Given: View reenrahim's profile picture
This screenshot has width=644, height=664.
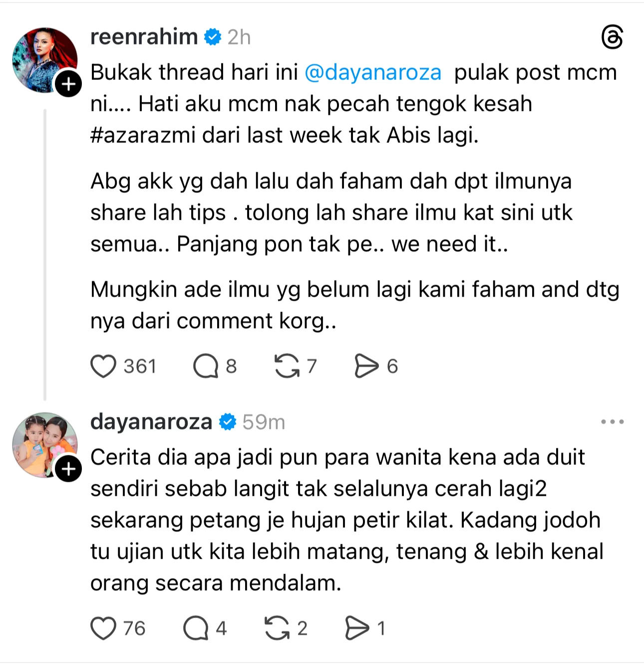Looking at the screenshot, I should (44, 60).
